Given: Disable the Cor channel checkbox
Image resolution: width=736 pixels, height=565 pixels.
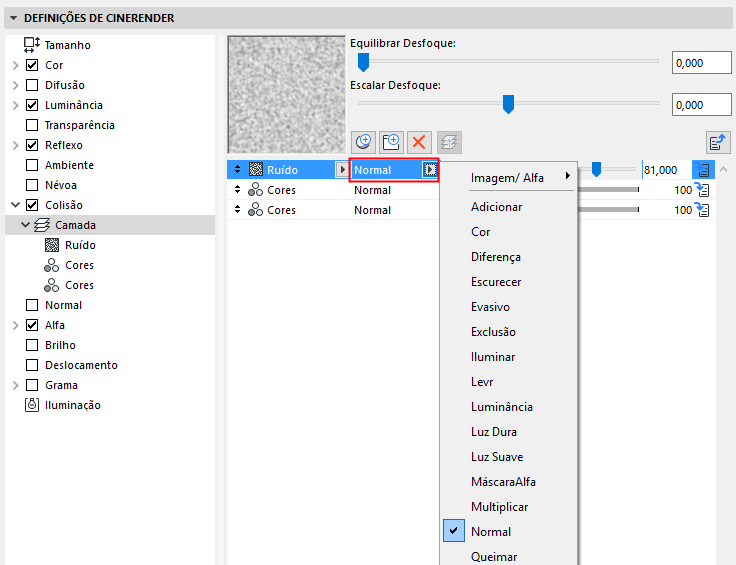Looking at the screenshot, I should click(x=32, y=65).
